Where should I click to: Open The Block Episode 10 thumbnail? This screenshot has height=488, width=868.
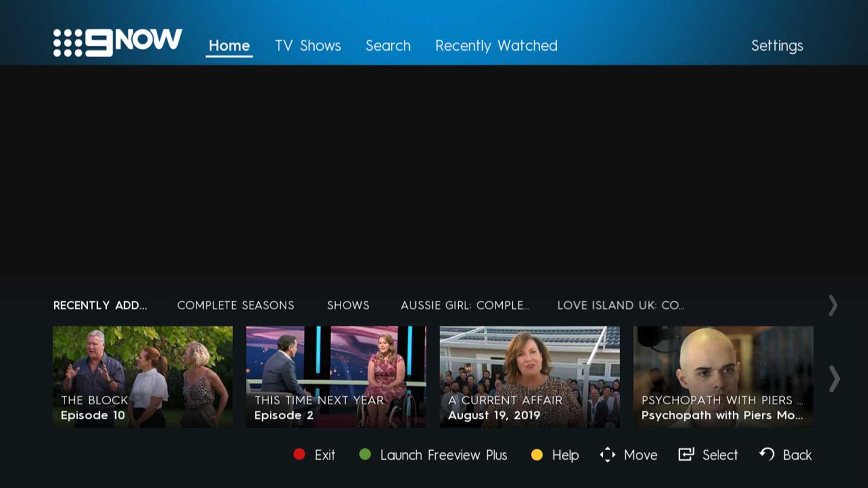click(x=143, y=377)
